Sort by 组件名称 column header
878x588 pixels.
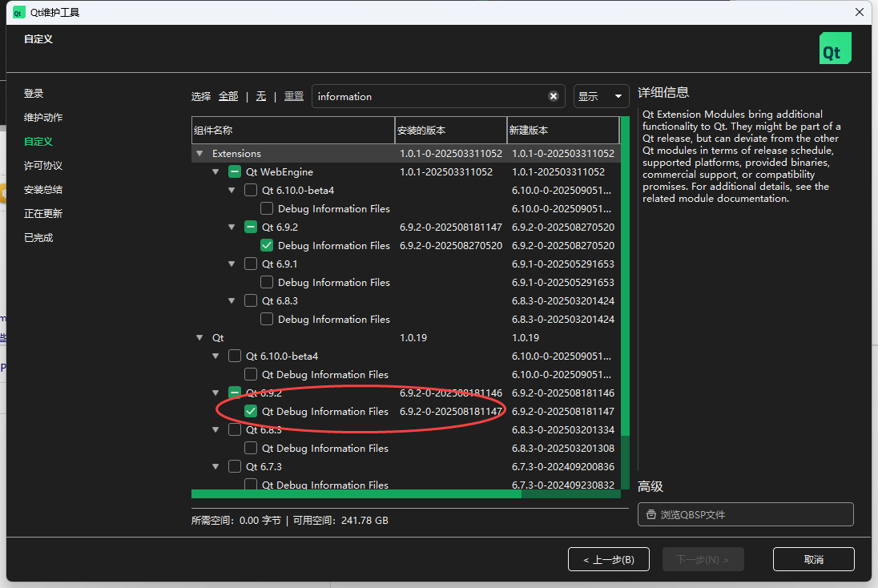(293, 131)
